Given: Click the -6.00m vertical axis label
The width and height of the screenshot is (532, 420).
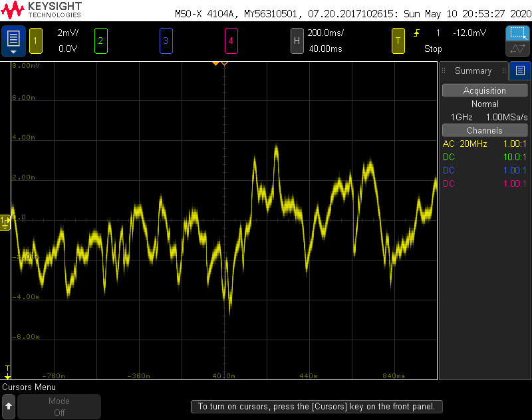Looking at the screenshot, I should pos(26,337).
